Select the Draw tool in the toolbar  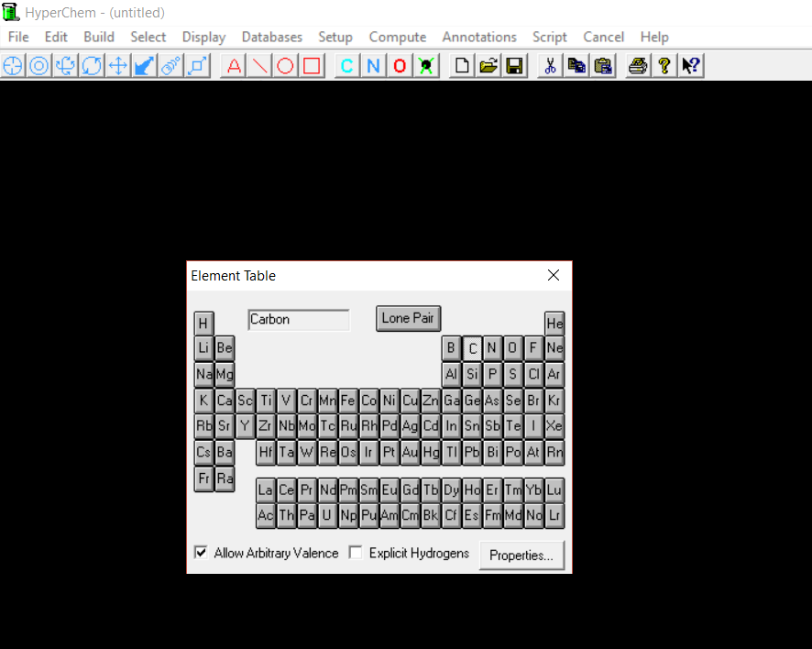click(13, 66)
